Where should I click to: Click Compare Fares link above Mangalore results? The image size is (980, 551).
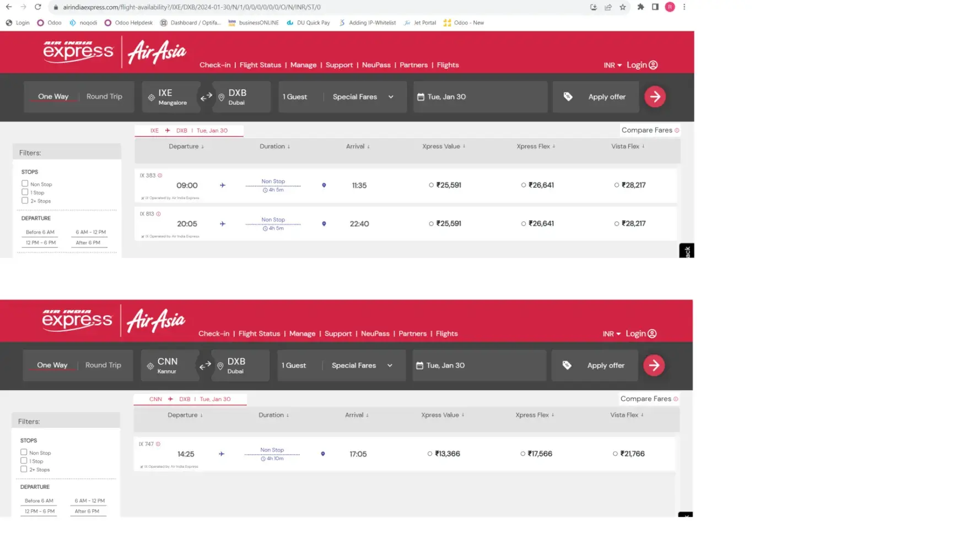pyautogui.click(x=647, y=131)
